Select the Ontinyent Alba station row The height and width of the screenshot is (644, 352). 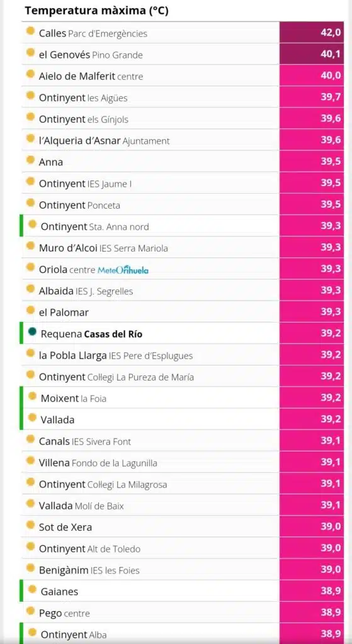tap(182, 633)
